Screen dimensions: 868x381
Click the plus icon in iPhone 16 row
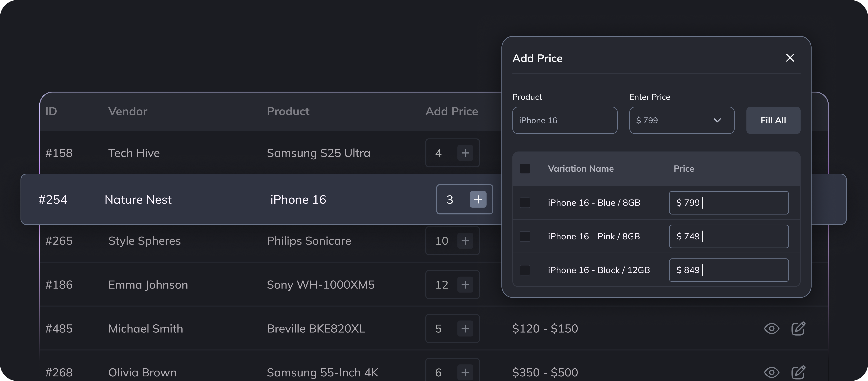[x=478, y=199]
